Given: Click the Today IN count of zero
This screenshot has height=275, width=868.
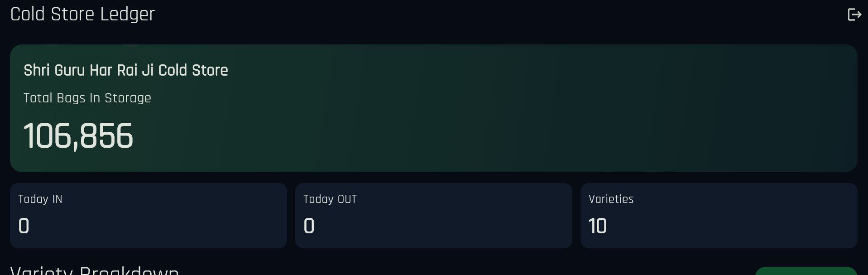Looking at the screenshot, I should click(x=24, y=226).
